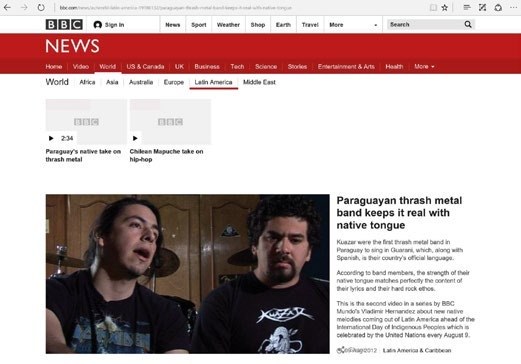The width and height of the screenshot is (521, 364).
Task: Click 'Paraguayan thrash metal band' headline
Action: coord(399,213)
